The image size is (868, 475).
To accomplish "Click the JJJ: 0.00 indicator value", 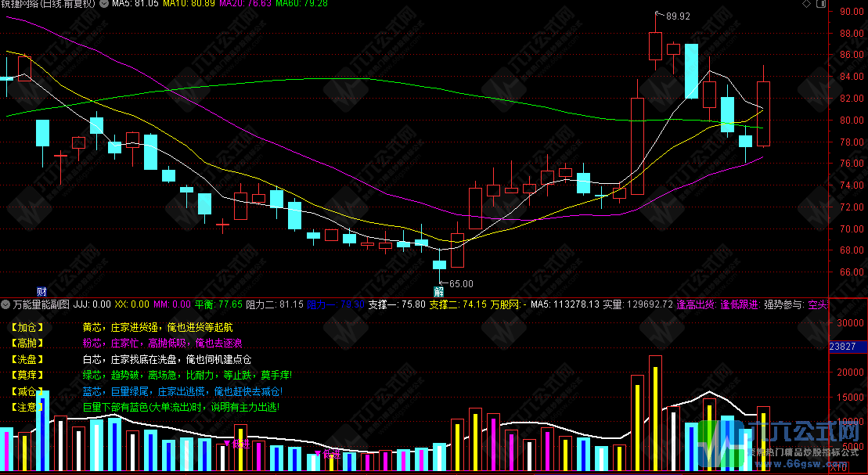I will (x=92, y=304).
